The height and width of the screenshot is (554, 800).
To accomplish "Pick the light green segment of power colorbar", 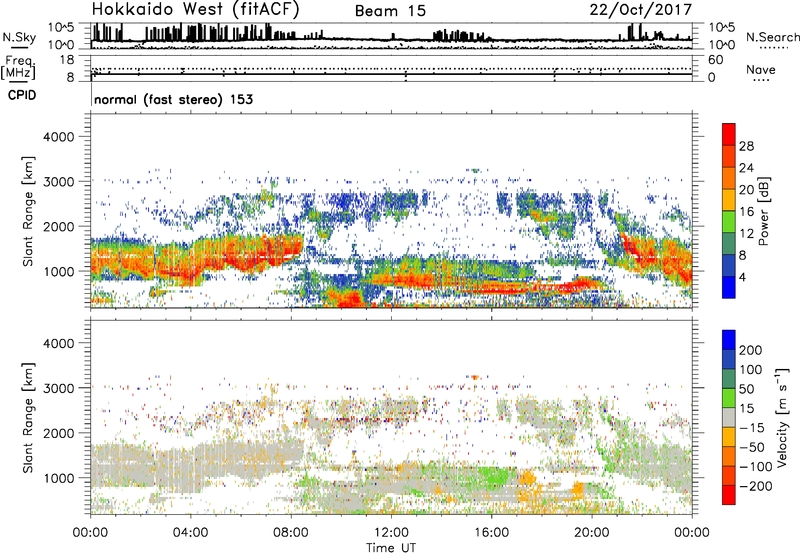I will 729,222.
